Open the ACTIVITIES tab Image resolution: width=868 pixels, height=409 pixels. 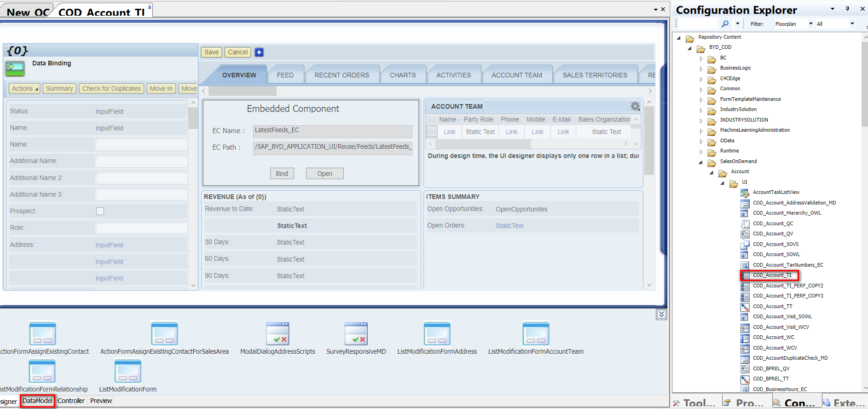pos(454,75)
